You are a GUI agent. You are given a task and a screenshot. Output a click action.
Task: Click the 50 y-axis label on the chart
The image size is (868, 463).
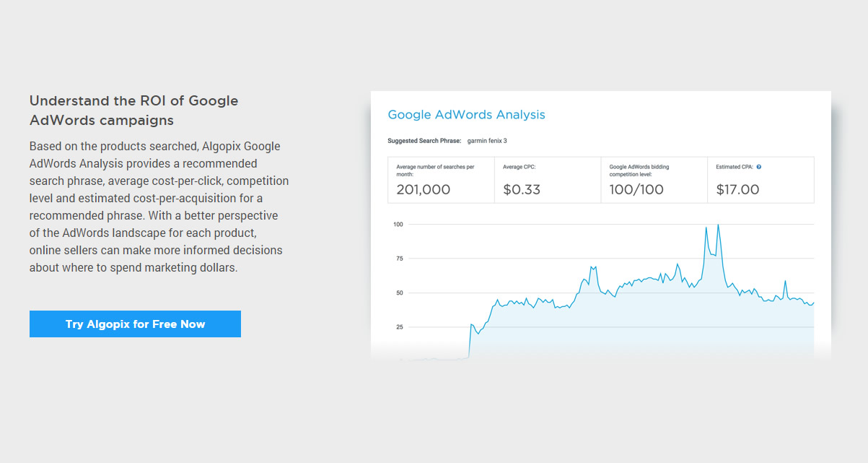[x=399, y=293]
